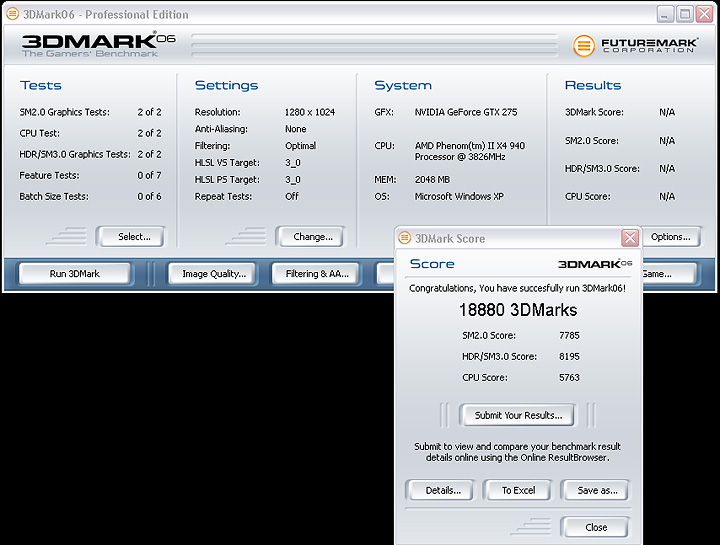Click the Score heading in the dialog
This screenshot has height=545, width=720.
pos(432,264)
